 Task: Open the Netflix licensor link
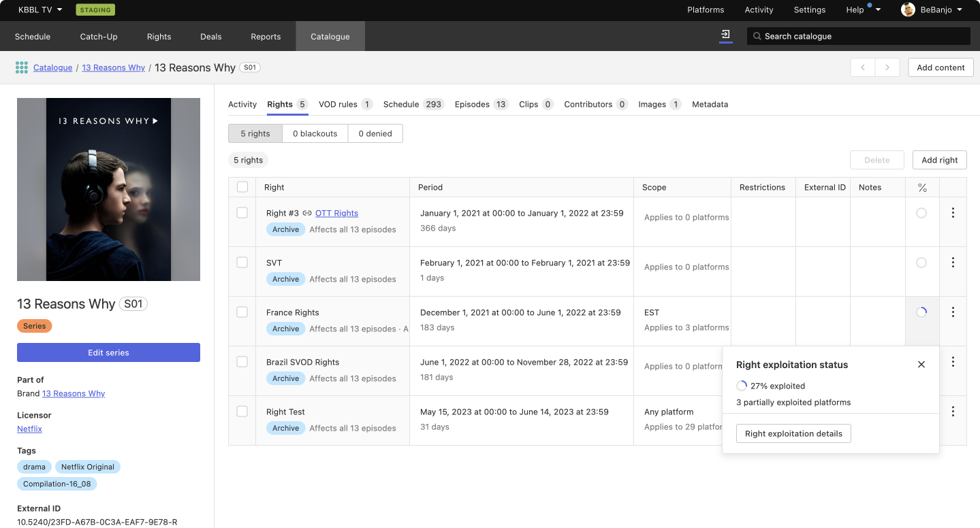[29, 429]
